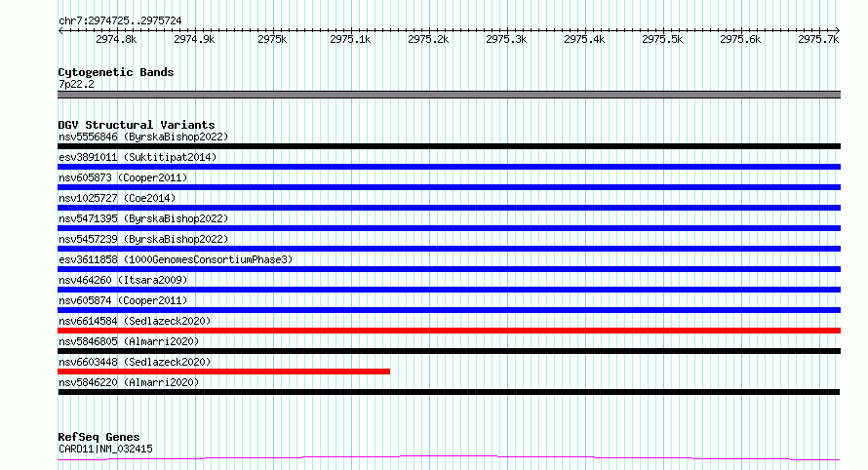This screenshot has width=868, height=470.
Task: Click the magenta CARD11 gene line
Action: [449, 456]
